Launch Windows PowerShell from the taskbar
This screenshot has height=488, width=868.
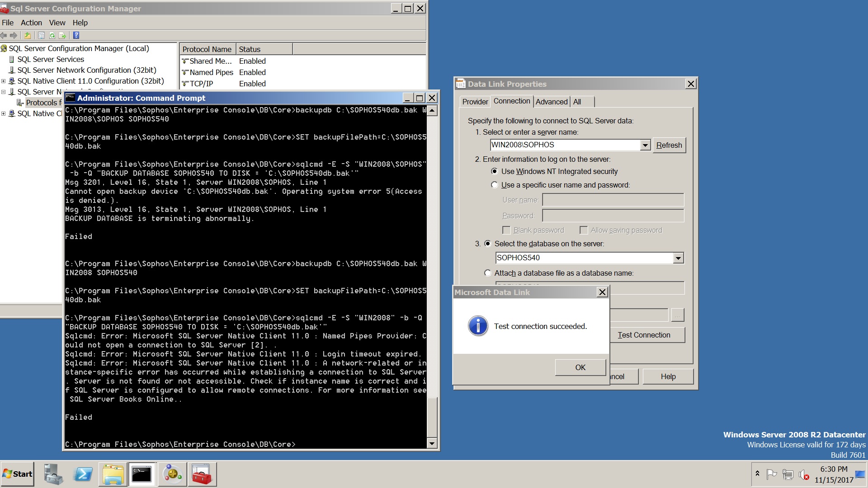[x=83, y=474]
